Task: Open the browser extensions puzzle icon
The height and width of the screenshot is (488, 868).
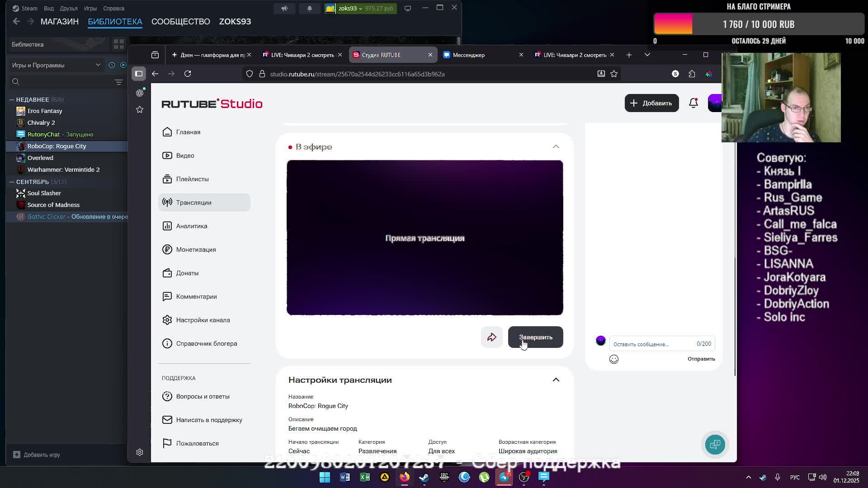Action: pyautogui.click(x=692, y=74)
